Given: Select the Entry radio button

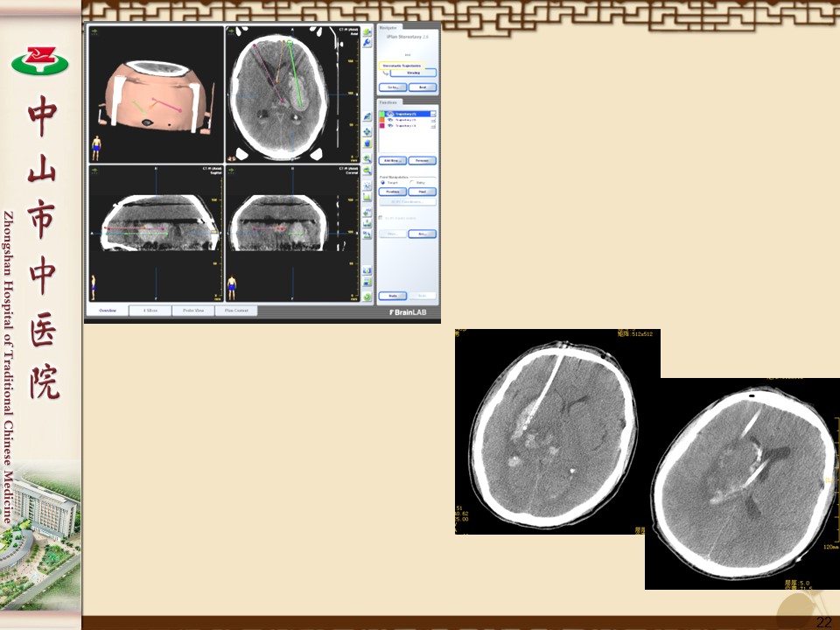Looking at the screenshot, I should (x=411, y=182).
